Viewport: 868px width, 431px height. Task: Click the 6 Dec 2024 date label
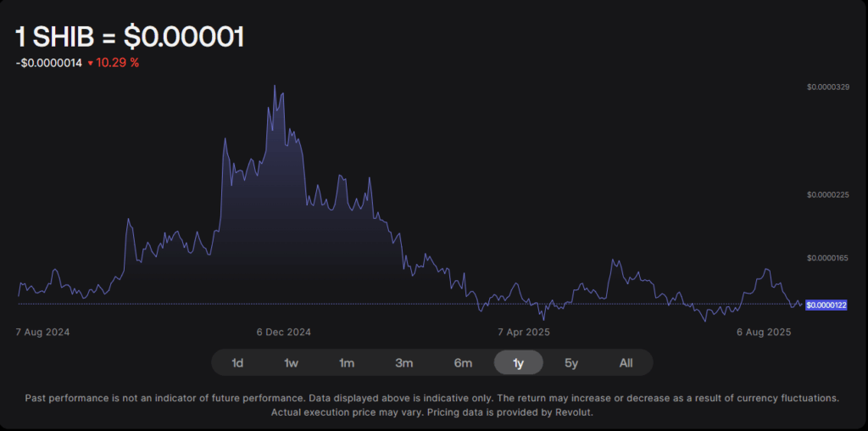click(283, 333)
